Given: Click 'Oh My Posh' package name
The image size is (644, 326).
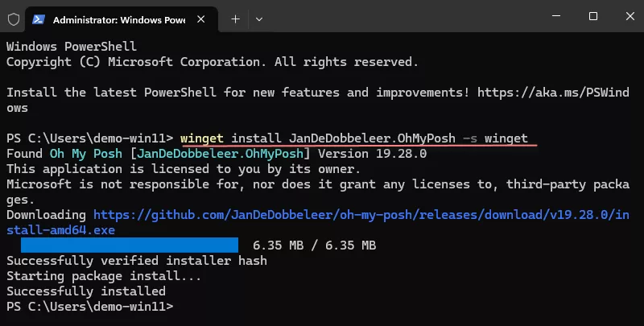Looking at the screenshot, I should [86, 154].
